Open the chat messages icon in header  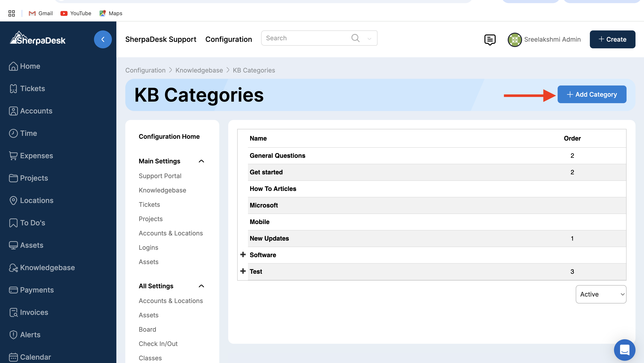490,39
